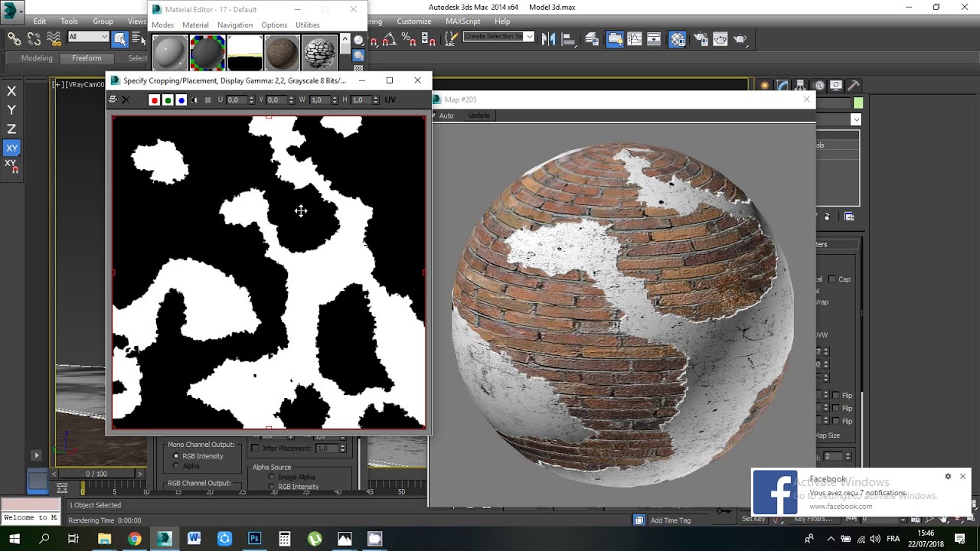The width and height of the screenshot is (980, 551).
Task: Click the green object color swatch
Action: [x=858, y=103]
